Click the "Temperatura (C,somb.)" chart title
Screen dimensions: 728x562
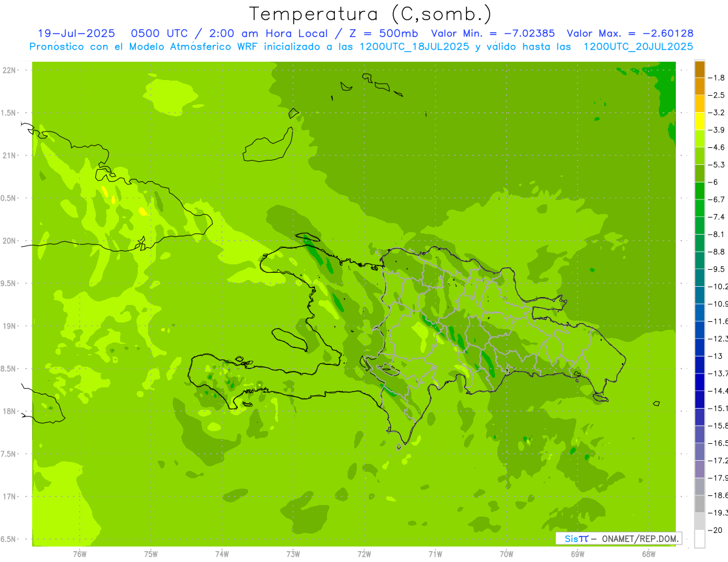(371, 15)
